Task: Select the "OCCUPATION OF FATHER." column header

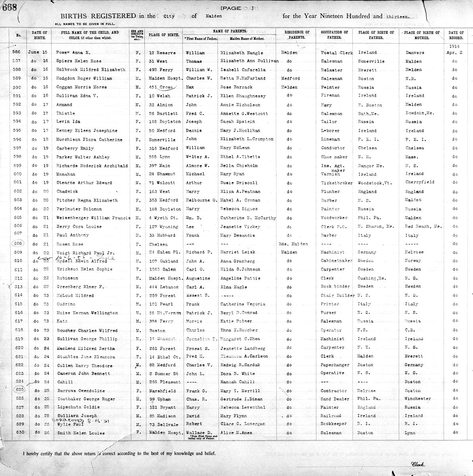Action: pyautogui.click(x=334, y=35)
